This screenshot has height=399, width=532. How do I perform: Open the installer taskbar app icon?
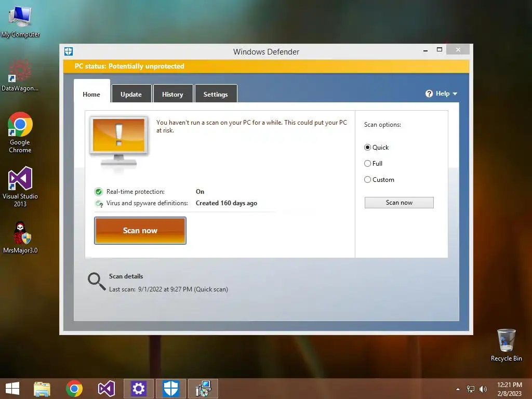click(x=203, y=389)
